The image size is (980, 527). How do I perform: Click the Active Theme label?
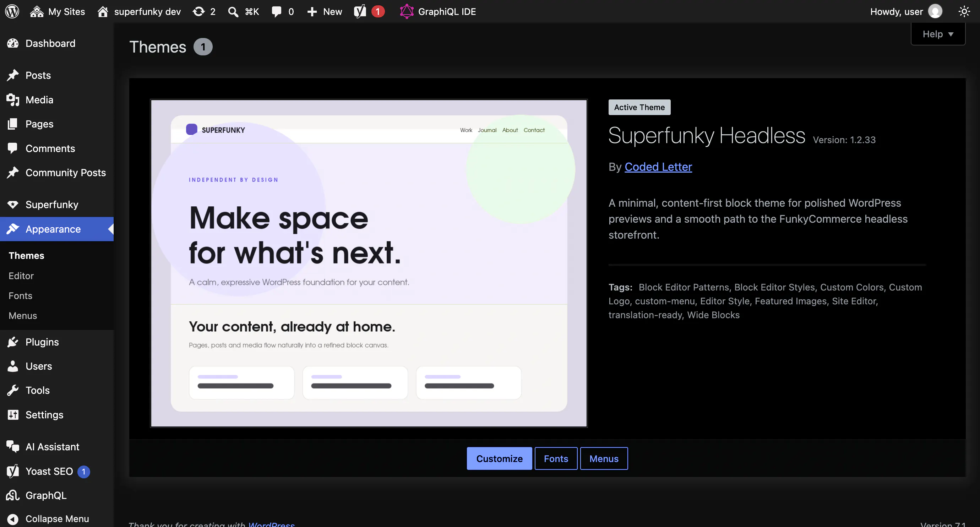pyautogui.click(x=639, y=107)
